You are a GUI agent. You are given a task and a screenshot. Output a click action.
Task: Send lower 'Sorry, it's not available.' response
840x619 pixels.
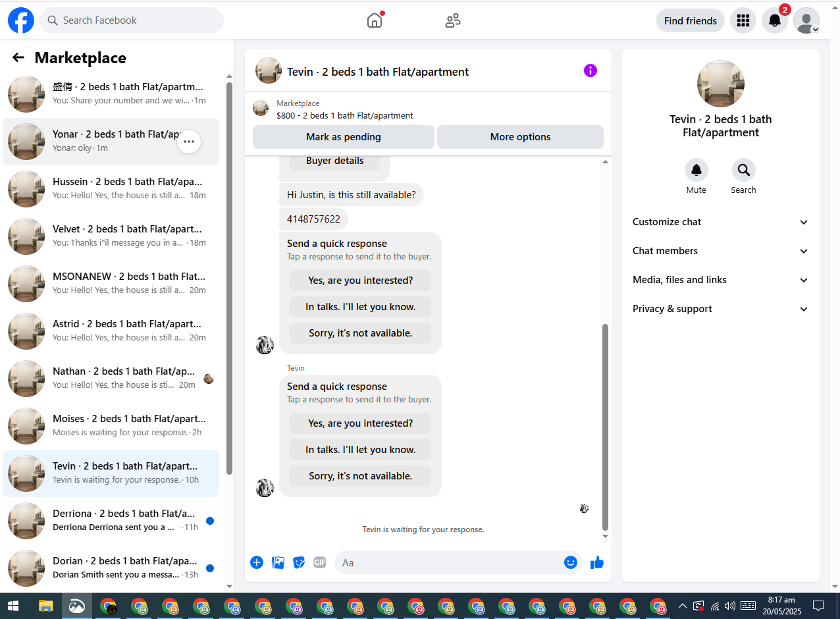coord(361,476)
